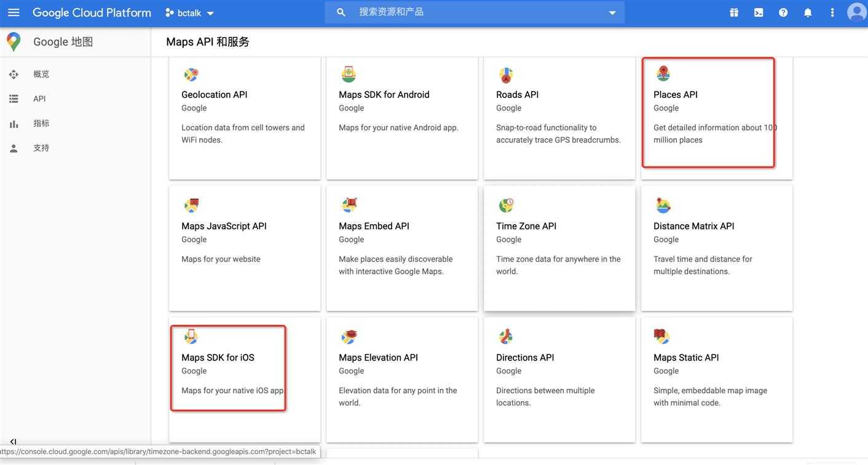Open the hamburger navigation menu

point(14,12)
